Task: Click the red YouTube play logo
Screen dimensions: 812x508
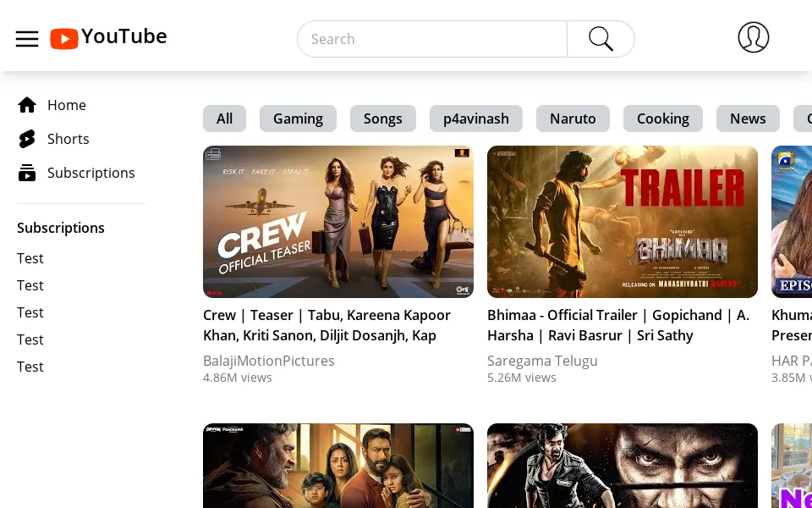Action: (64, 39)
